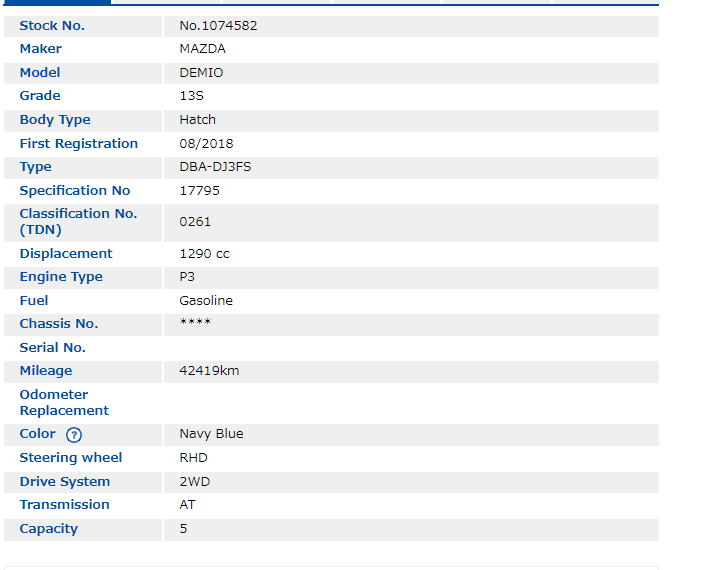Click the DEMIO model value

201,73
